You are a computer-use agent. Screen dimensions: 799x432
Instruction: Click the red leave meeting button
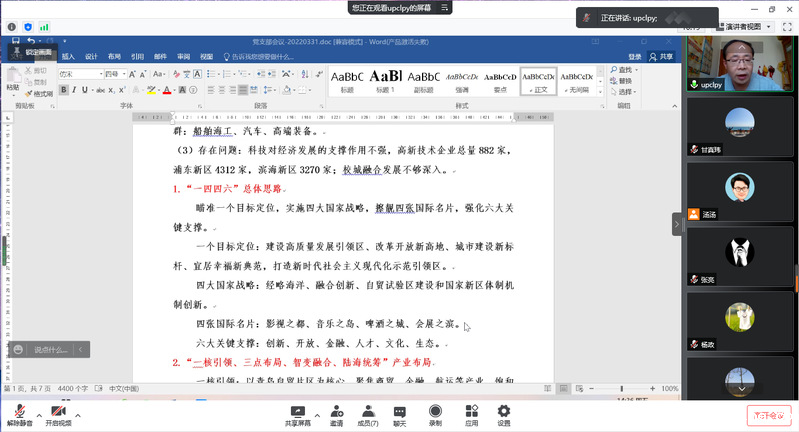(769, 415)
